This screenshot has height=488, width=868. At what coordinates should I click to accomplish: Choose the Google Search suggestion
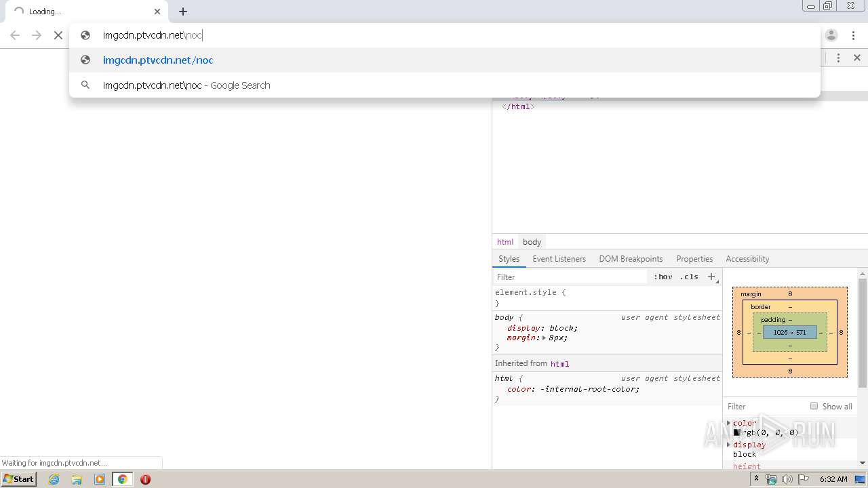(445, 85)
